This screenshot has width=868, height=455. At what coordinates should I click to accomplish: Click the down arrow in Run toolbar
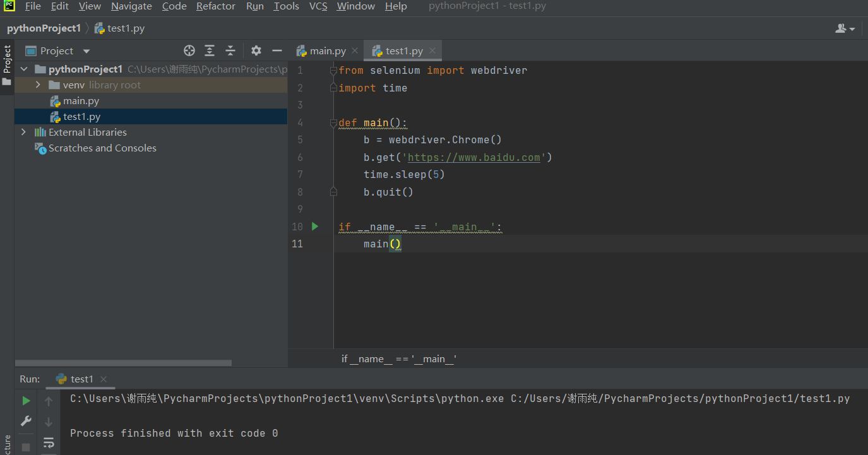point(49,422)
